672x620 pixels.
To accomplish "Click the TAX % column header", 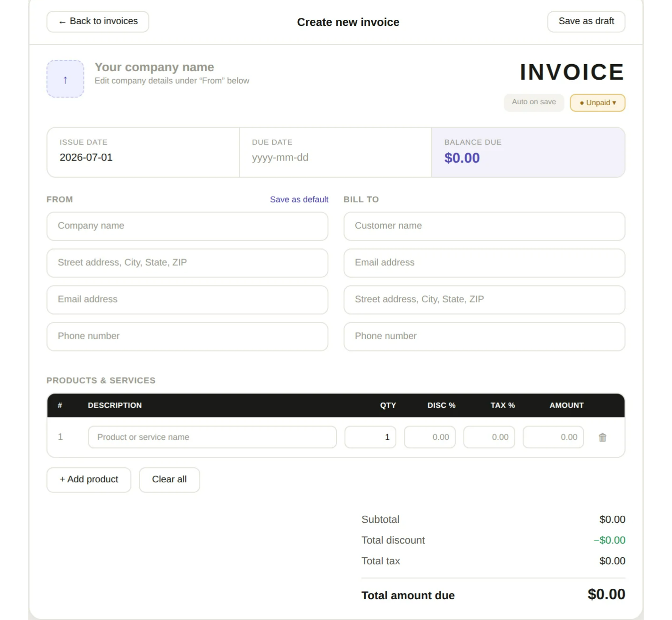I will 503,405.
